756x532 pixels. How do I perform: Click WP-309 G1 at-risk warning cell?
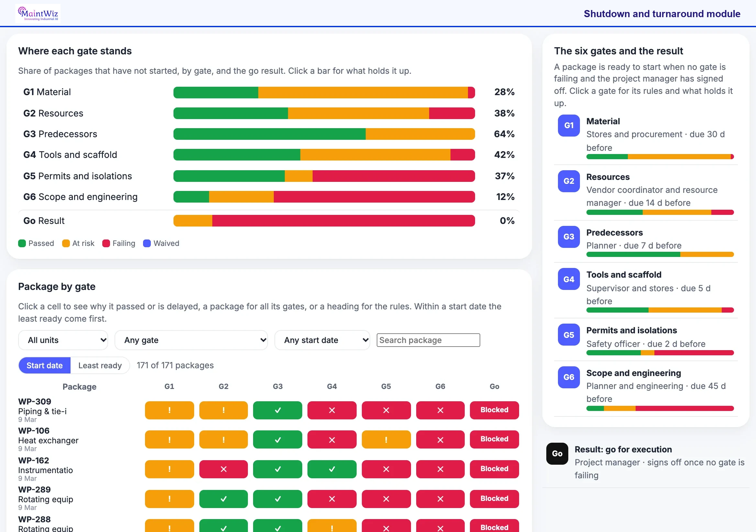click(x=169, y=410)
